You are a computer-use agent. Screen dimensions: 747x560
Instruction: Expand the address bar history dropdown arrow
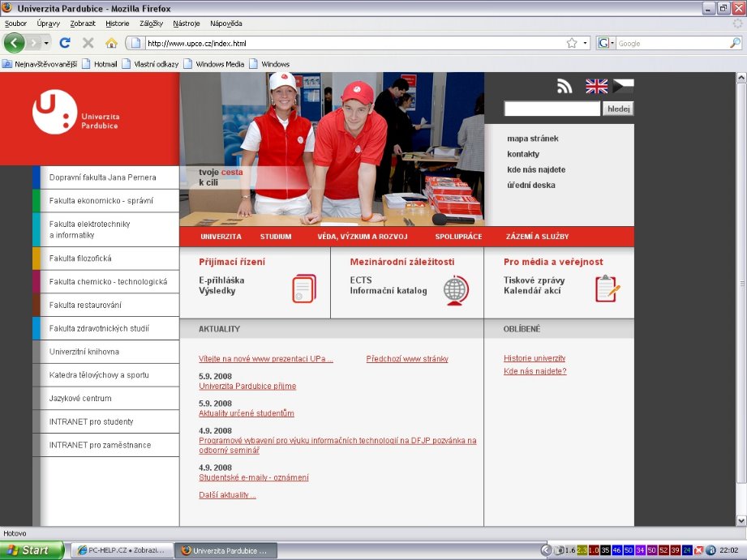coord(586,43)
